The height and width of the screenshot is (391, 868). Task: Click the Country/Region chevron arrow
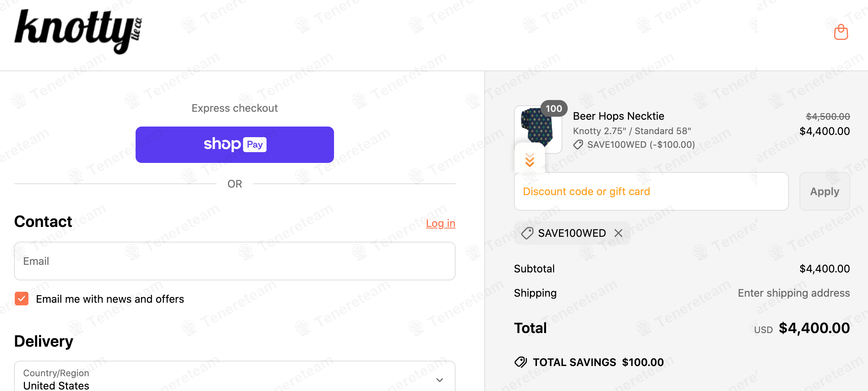point(440,380)
